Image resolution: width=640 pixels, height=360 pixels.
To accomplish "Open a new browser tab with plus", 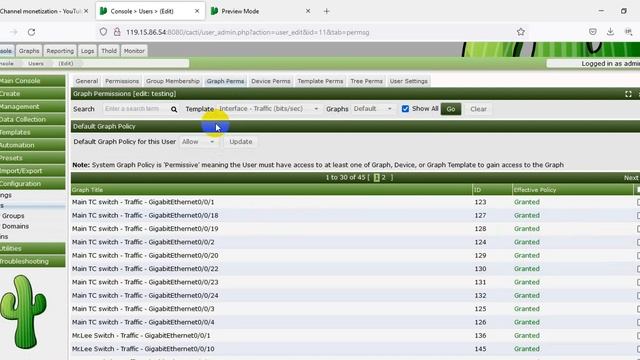I will point(327,11).
